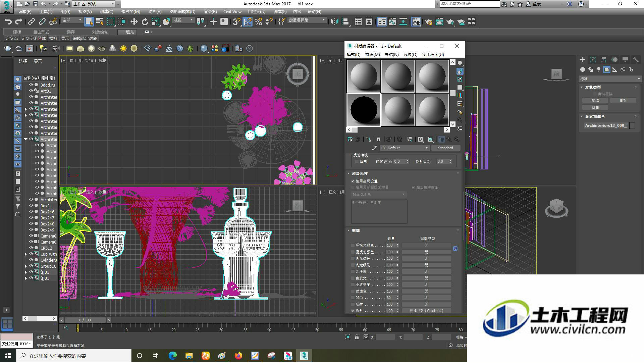Screen dimensions: 644x363
Task: Uncheck 使用全局设置 checkbox
Action: [353, 181]
